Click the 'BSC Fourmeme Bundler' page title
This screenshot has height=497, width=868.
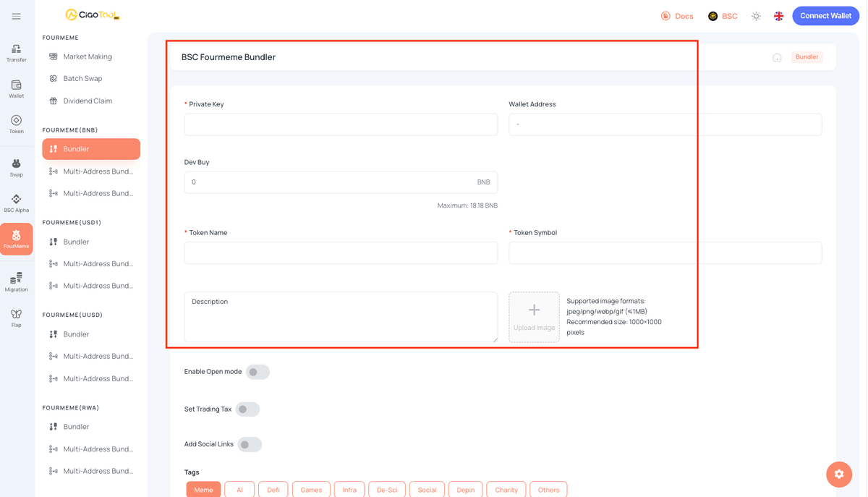(x=229, y=57)
